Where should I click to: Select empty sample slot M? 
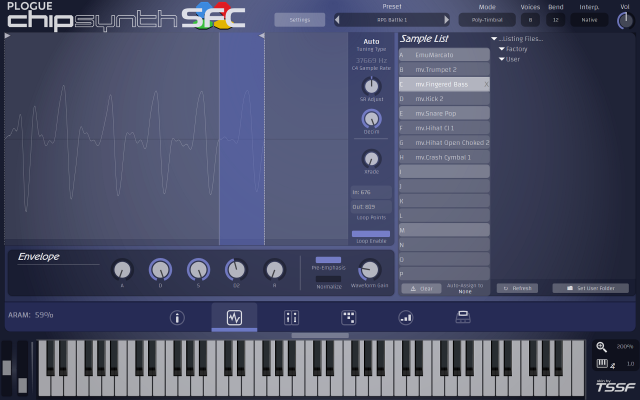coord(444,230)
